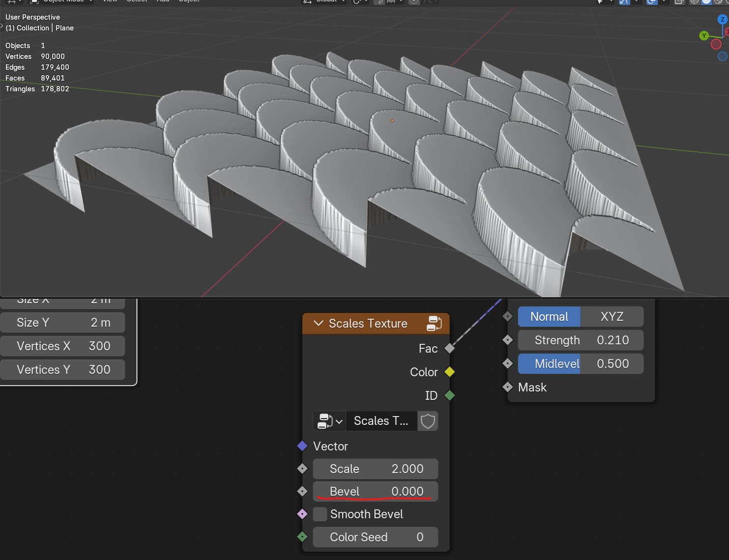This screenshot has width=729, height=560.
Task: Click the Scales Texture node group header icon
Action: 434,323
